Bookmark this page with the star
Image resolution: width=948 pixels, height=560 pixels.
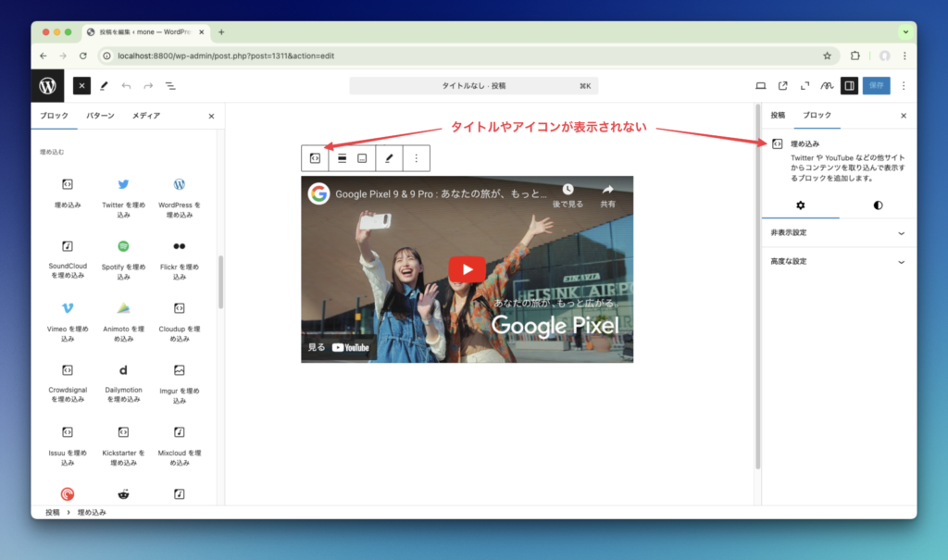(827, 56)
